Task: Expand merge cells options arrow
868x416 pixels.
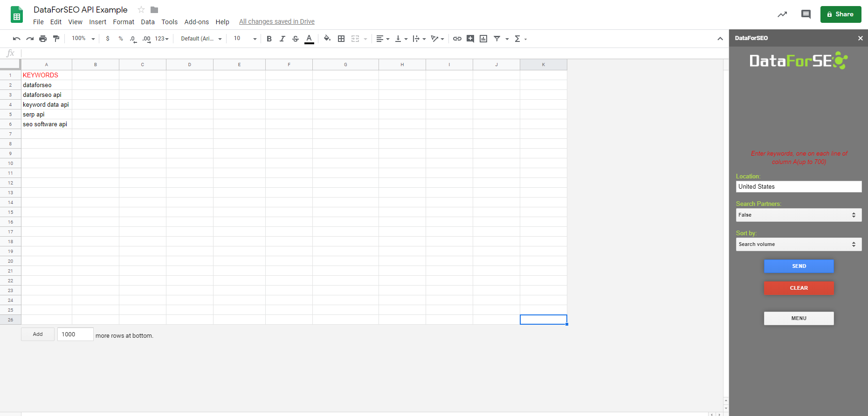Action: [365, 39]
